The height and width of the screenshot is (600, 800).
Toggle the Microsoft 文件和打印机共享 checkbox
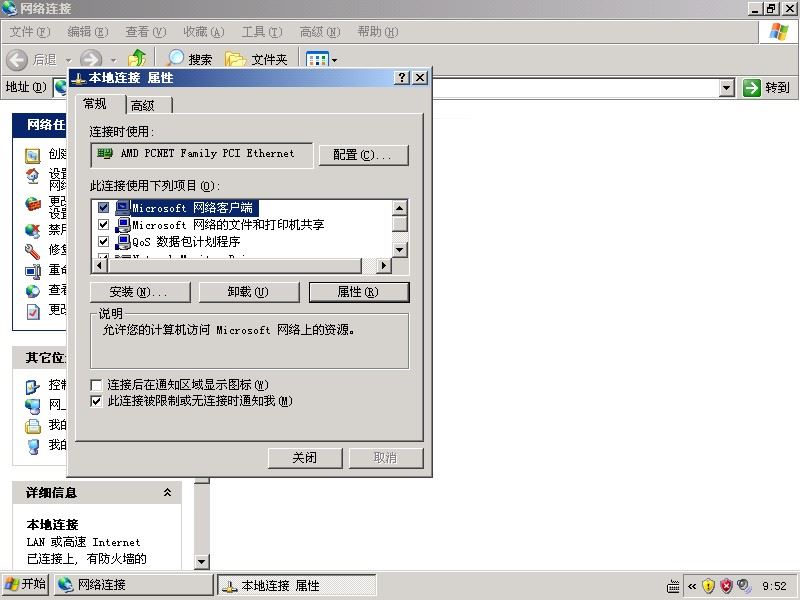104,224
